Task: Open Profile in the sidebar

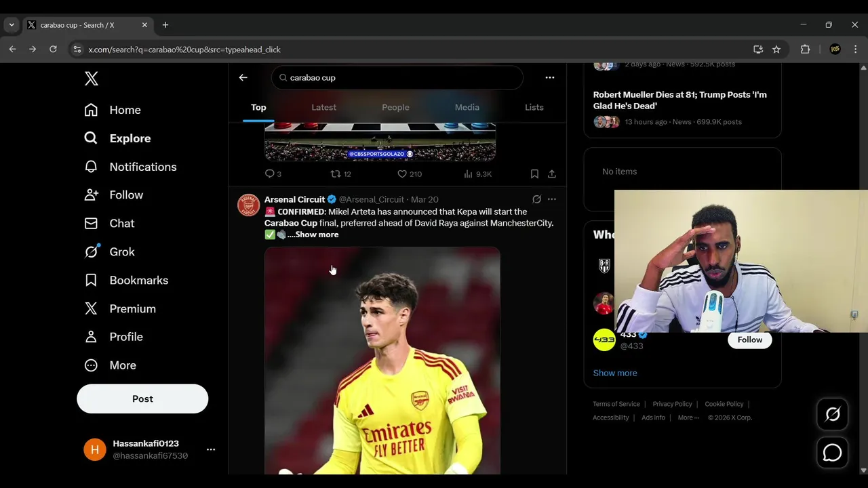Action: [113, 337]
